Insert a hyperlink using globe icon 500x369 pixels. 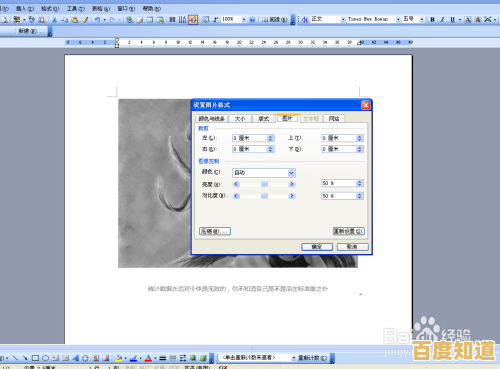pyautogui.click(x=129, y=20)
